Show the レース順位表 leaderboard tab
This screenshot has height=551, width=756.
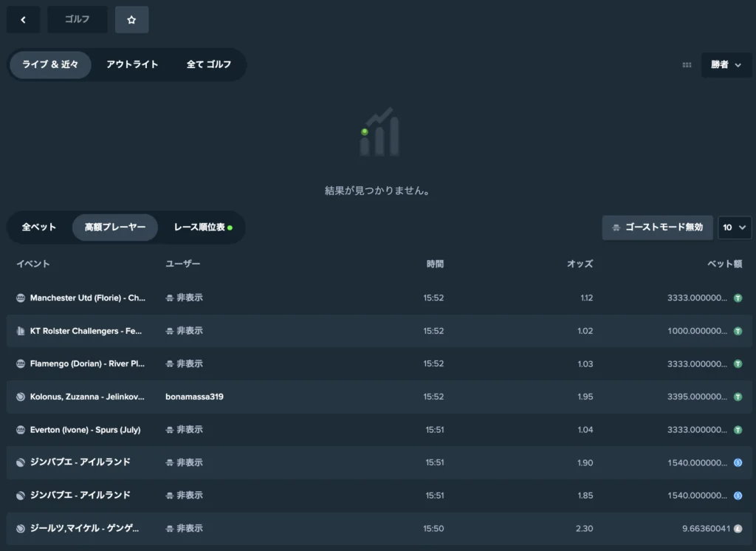(202, 227)
